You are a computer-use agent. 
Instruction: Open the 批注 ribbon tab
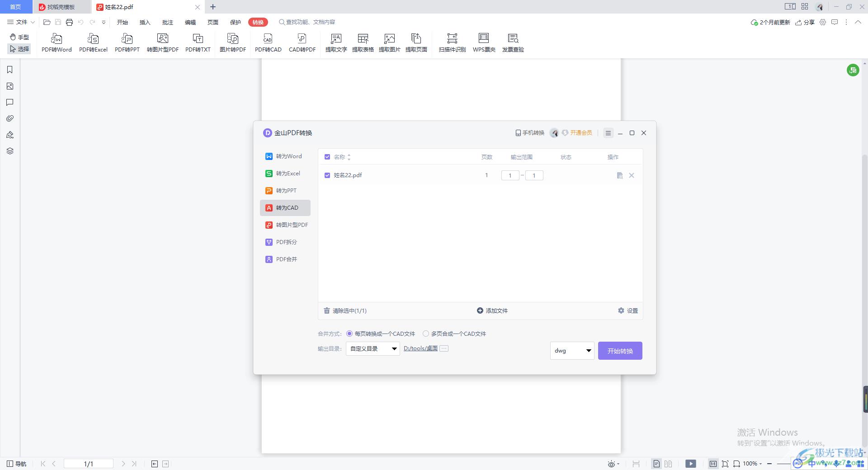pyautogui.click(x=168, y=22)
